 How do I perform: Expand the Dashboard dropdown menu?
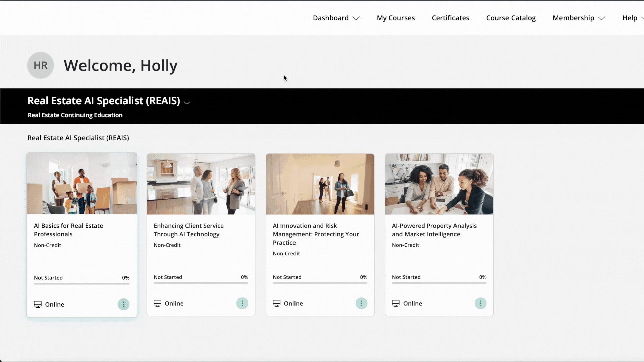point(336,18)
